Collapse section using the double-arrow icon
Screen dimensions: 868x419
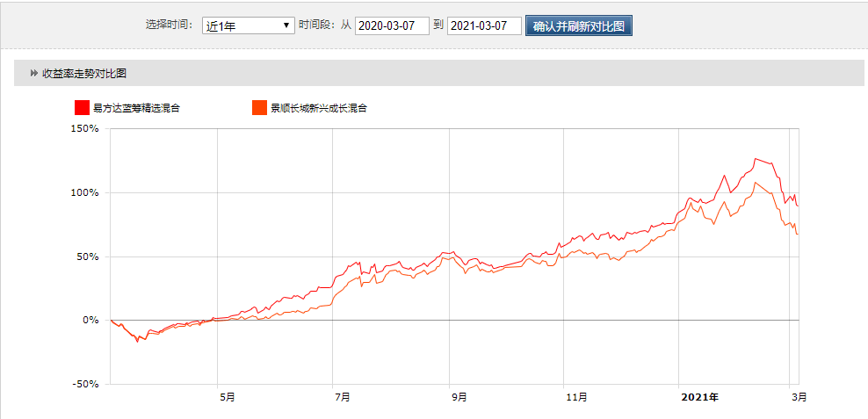(x=33, y=73)
